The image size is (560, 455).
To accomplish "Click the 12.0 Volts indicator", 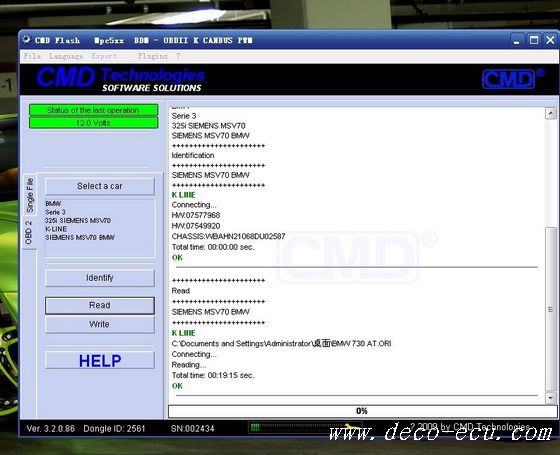I will pyautogui.click(x=93, y=123).
